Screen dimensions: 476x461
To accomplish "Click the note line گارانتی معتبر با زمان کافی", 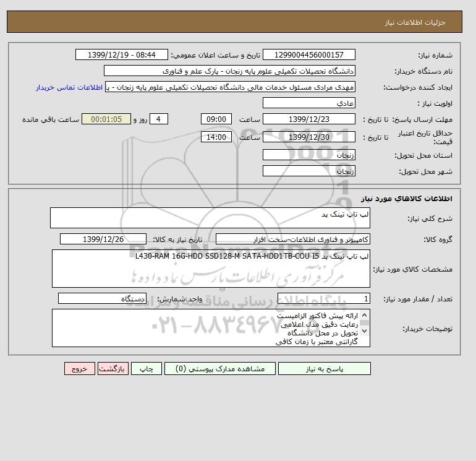I will pos(317,342).
